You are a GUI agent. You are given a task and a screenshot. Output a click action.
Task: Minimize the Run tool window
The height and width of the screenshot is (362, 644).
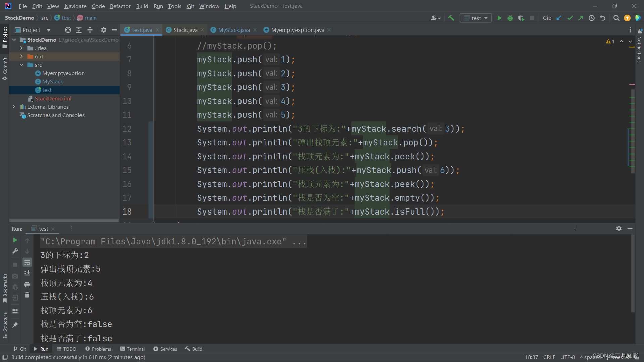(x=630, y=228)
